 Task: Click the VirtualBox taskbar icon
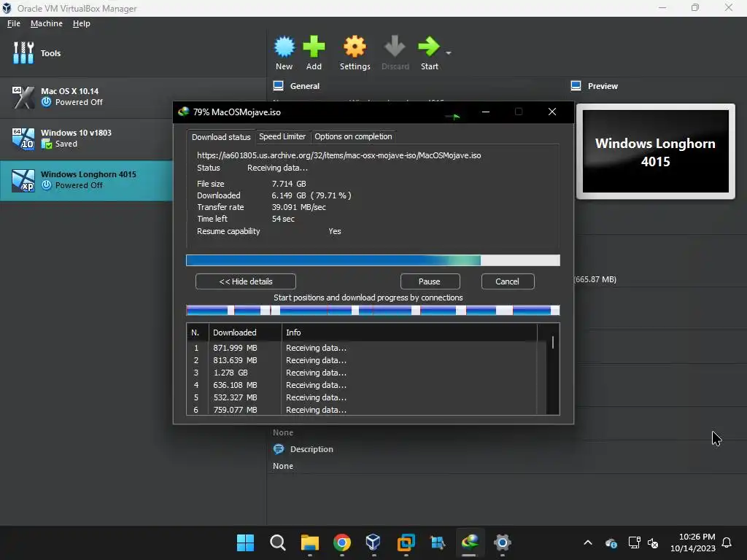373,542
